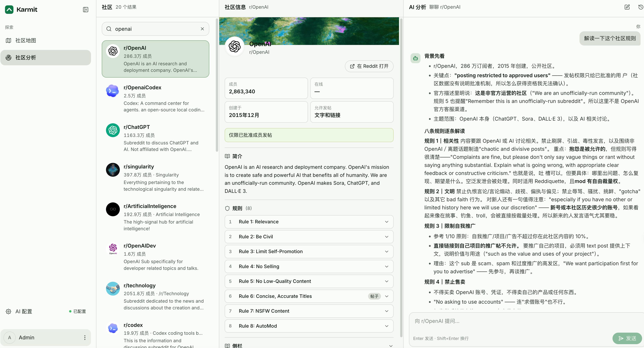
Task: Click the 帖子 tag on Rule 6
Action: coord(374,296)
